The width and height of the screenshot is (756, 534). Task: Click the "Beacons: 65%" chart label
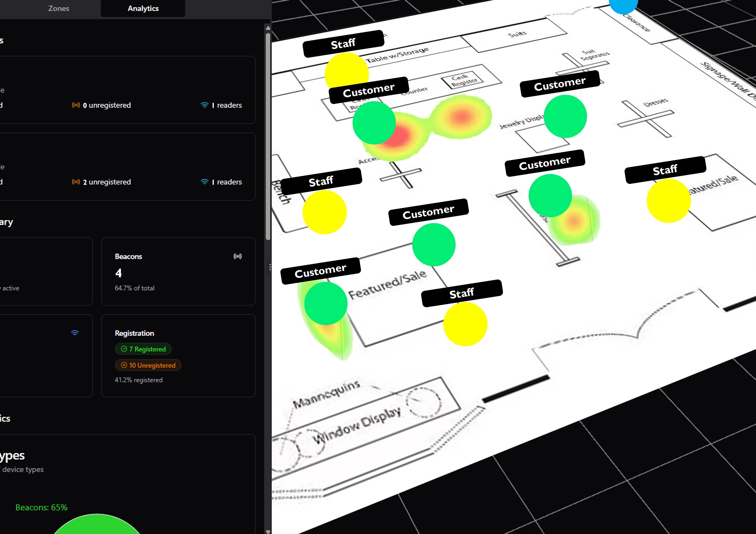tap(42, 507)
